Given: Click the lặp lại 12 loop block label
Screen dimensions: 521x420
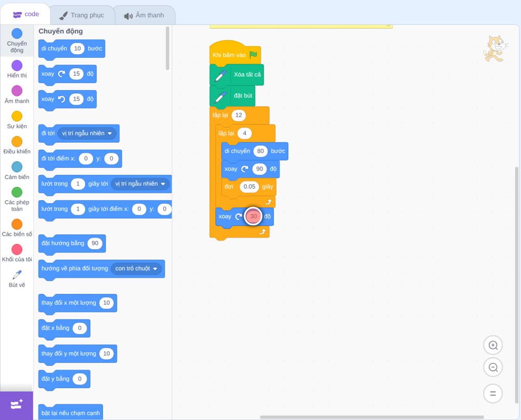Looking at the screenshot, I should coord(220,115).
